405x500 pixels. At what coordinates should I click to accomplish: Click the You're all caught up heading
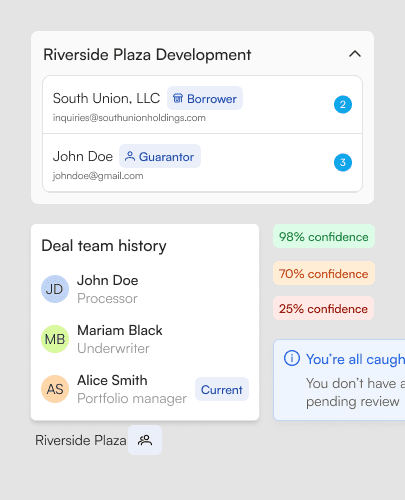[355, 359]
